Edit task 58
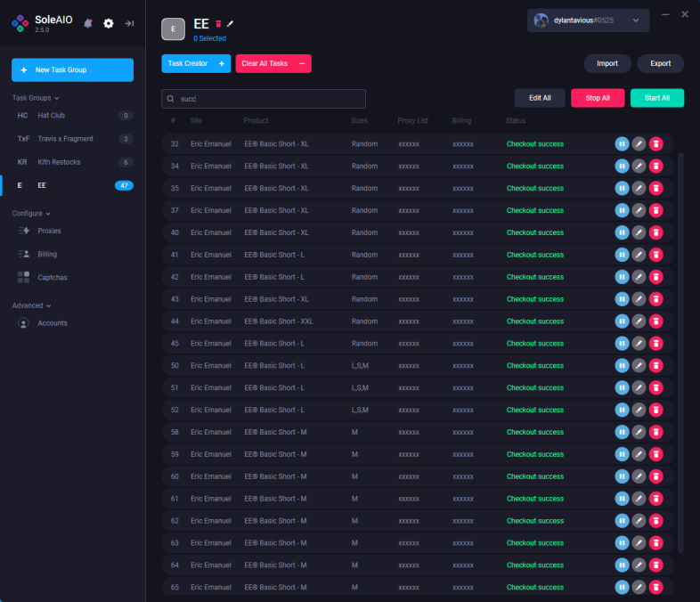Screen dimensions: 700x602 (639, 432)
